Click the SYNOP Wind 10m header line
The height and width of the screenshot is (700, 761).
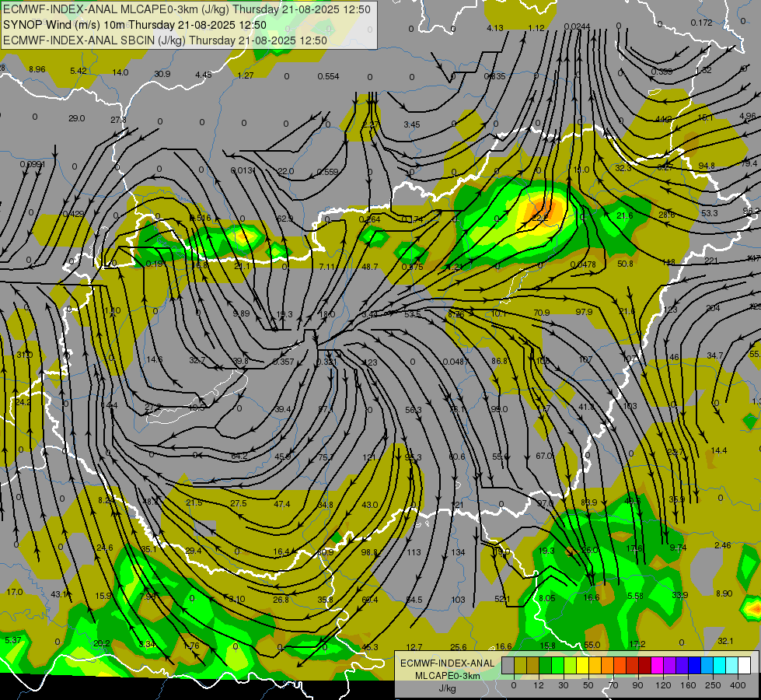tap(135, 25)
